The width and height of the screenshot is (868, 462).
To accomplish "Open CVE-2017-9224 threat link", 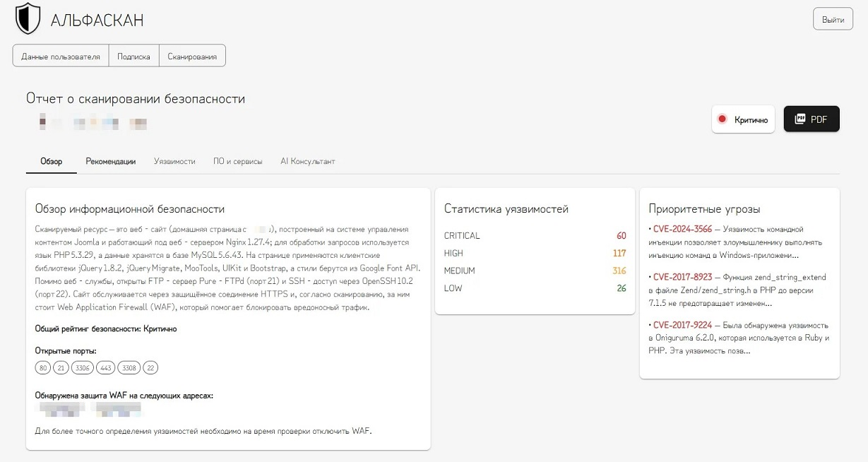I will [682, 325].
